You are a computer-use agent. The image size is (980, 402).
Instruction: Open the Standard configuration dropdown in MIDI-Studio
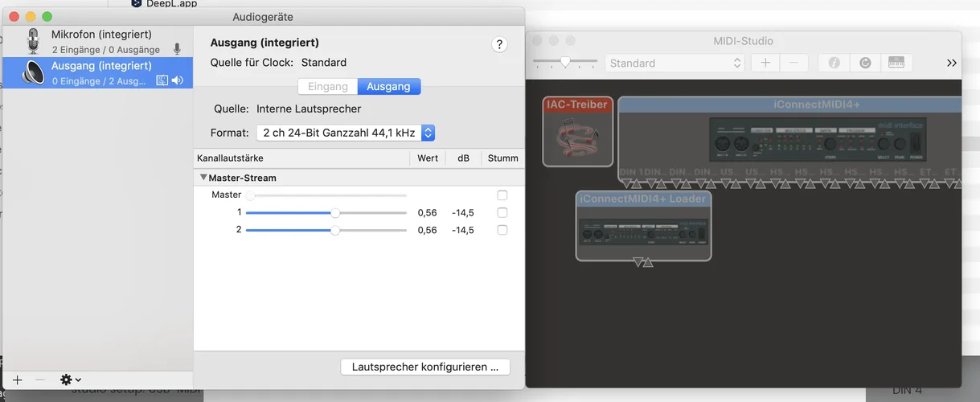tap(675, 63)
